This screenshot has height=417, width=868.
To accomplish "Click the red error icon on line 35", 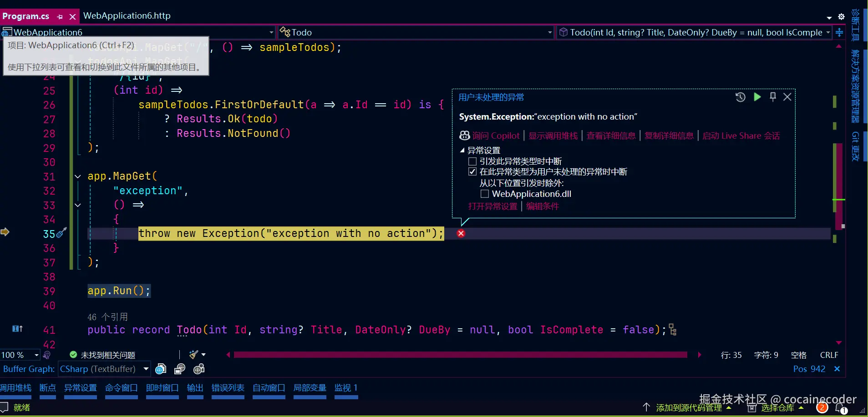I will [461, 233].
